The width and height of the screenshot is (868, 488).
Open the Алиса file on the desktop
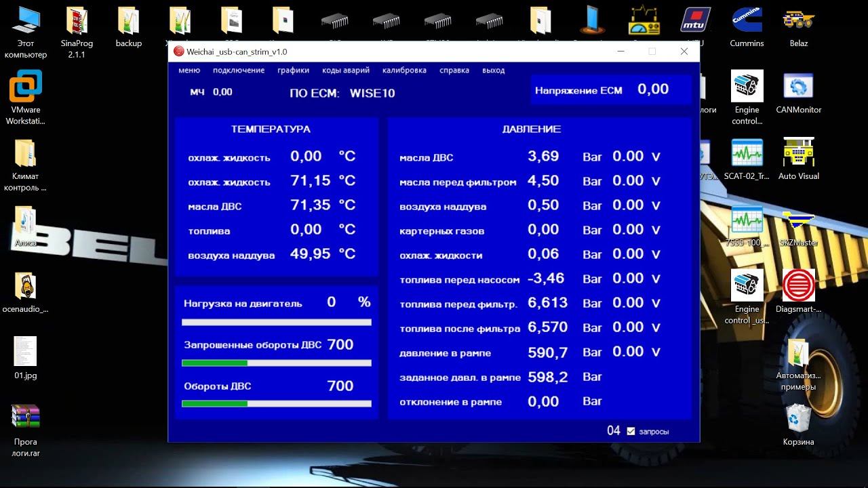point(25,226)
